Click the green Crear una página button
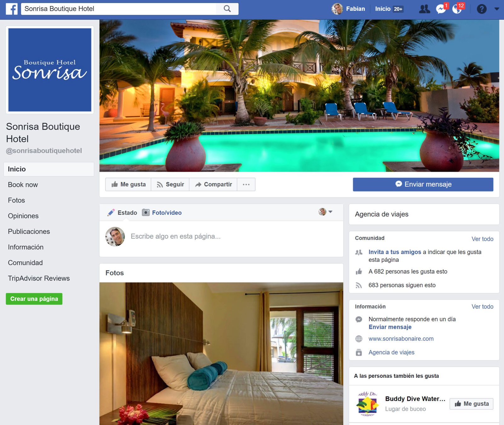 tap(34, 299)
